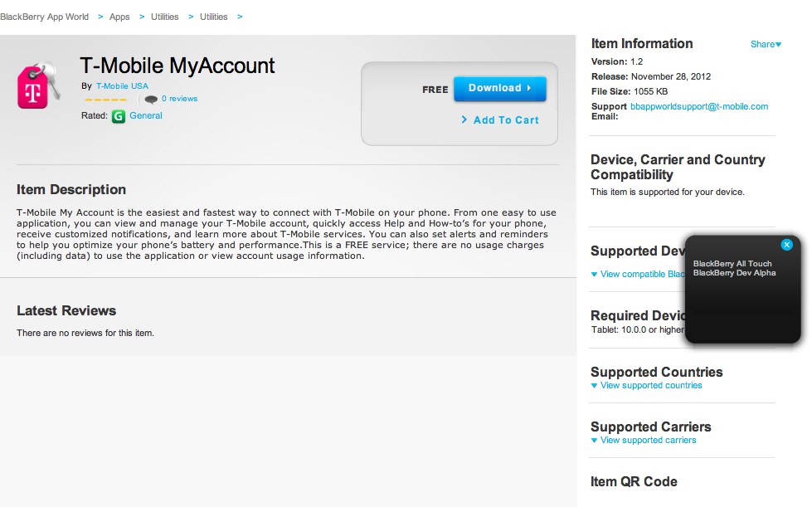812x507 pixels.
Task: Open the Apps breadcrumb item
Action: click(x=119, y=17)
